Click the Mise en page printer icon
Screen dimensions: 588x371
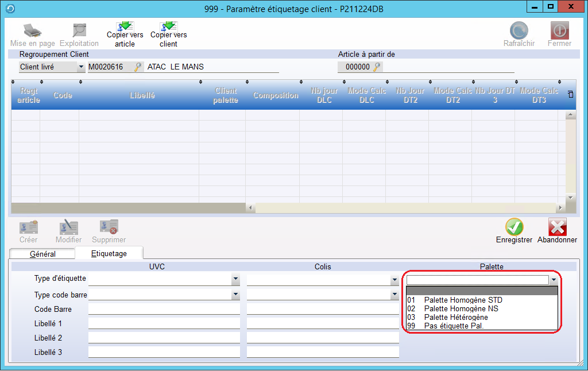pyautogui.click(x=32, y=30)
